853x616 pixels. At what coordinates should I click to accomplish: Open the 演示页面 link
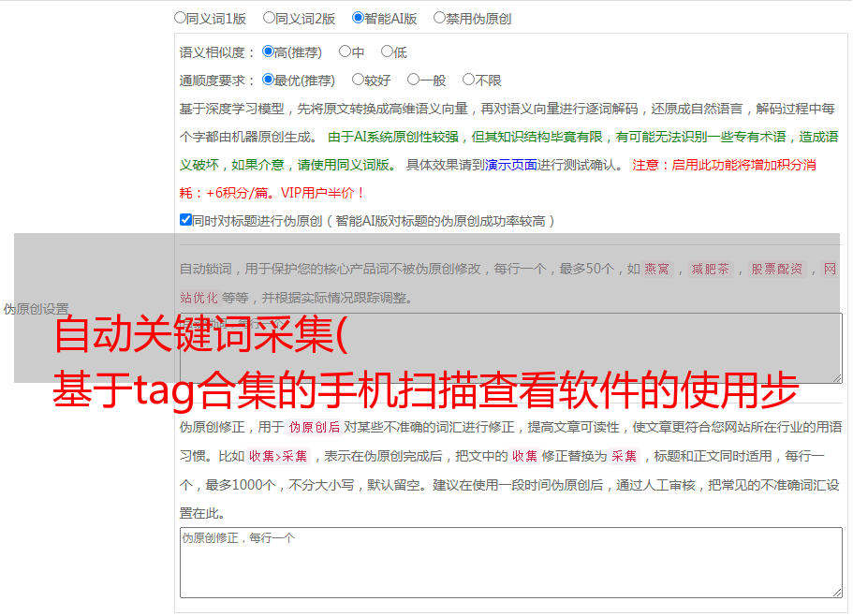pyautogui.click(x=510, y=166)
